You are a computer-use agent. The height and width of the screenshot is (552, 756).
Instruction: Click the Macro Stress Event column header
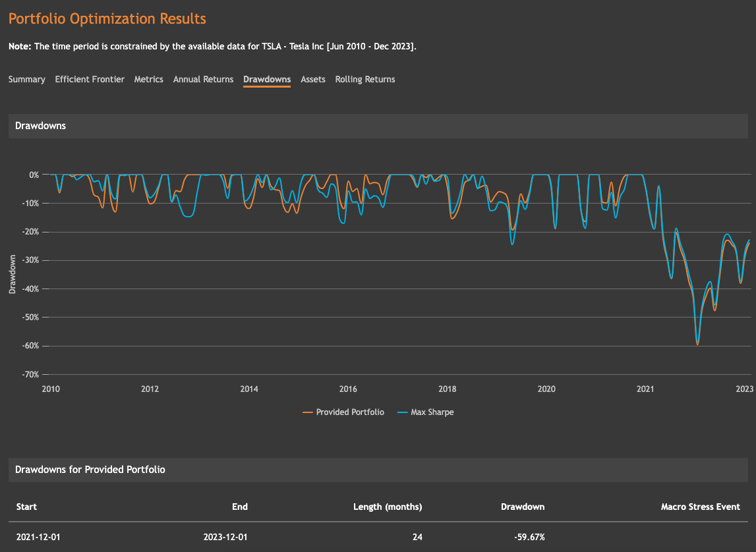click(700, 507)
